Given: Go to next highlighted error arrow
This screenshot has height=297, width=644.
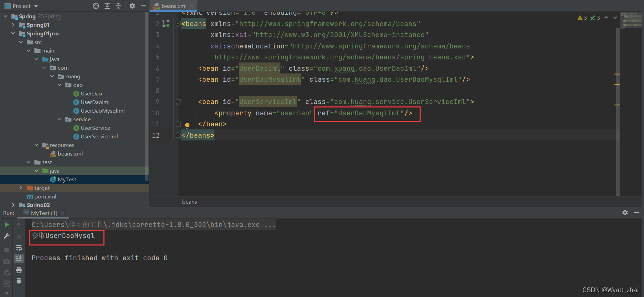Looking at the screenshot, I should pyautogui.click(x=615, y=18).
